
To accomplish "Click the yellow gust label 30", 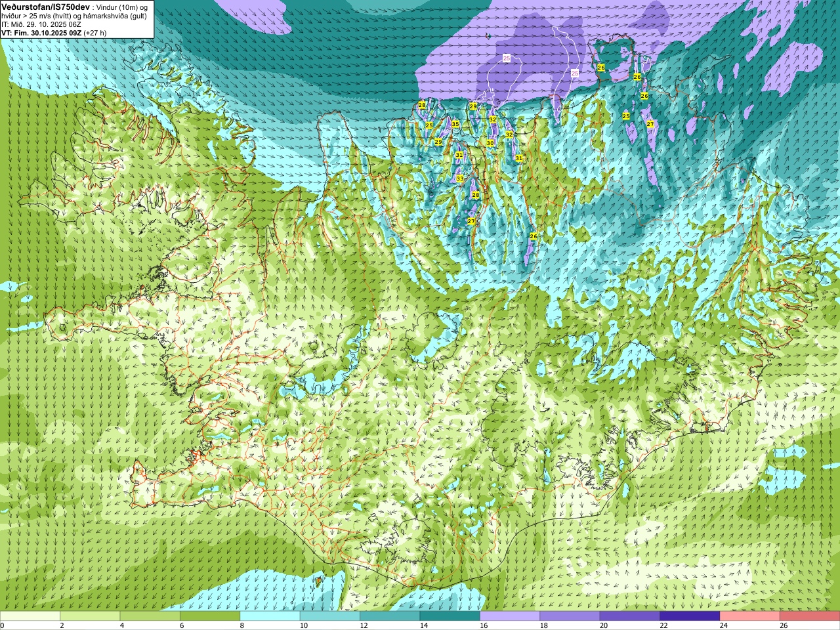I will tap(490, 142).
